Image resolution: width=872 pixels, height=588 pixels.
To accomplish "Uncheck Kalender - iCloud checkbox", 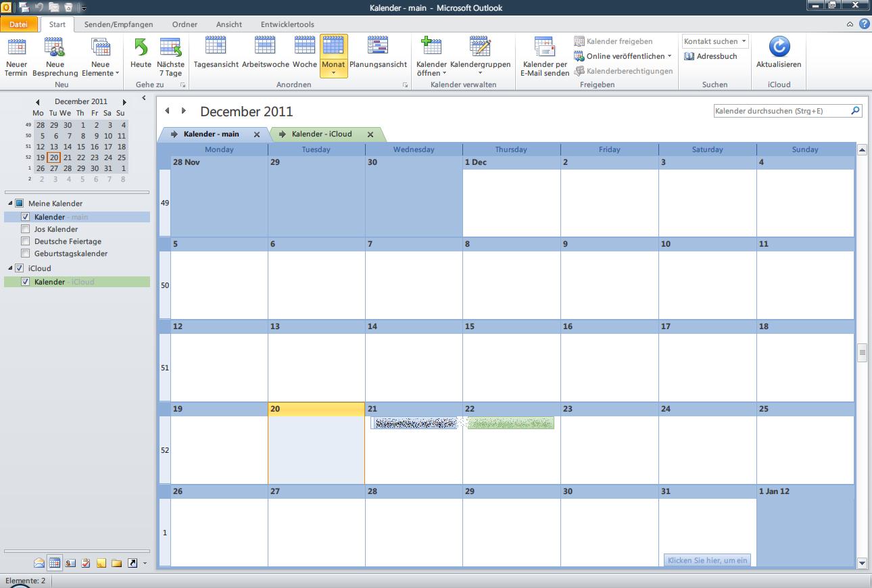I will tap(26, 282).
